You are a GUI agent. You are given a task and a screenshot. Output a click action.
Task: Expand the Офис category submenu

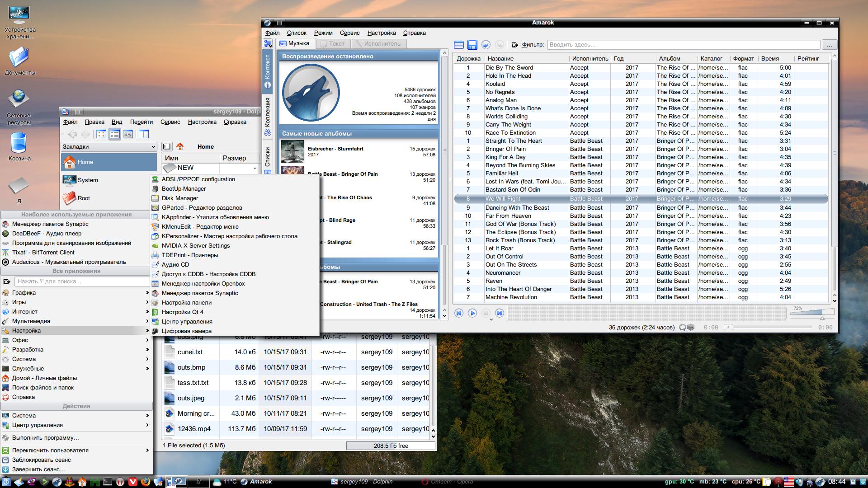(x=76, y=340)
